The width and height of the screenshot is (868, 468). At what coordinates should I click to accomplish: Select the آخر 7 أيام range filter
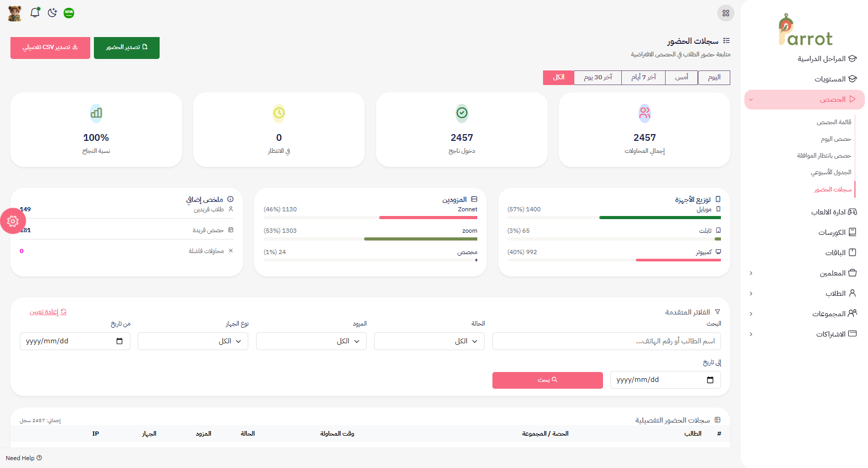click(x=643, y=77)
